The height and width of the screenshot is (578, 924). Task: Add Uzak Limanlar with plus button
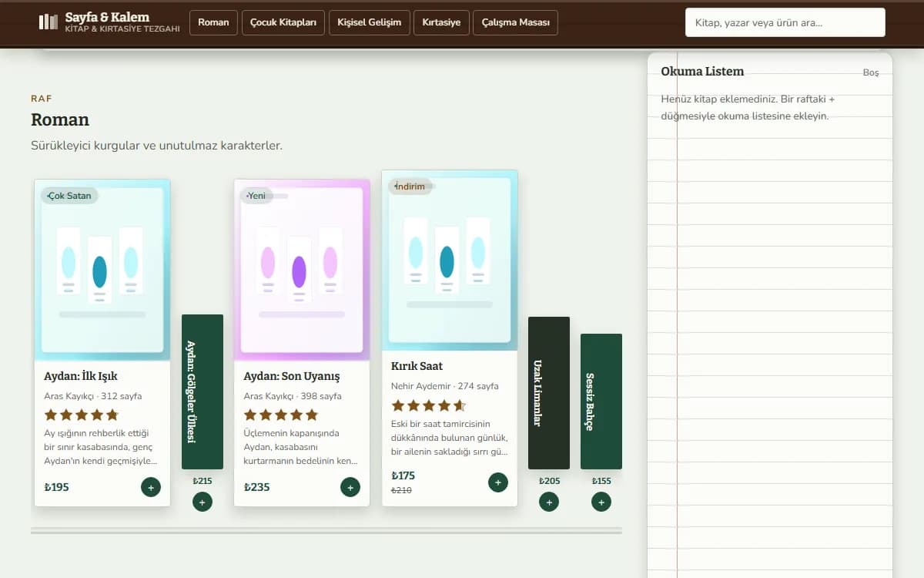point(549,502)
